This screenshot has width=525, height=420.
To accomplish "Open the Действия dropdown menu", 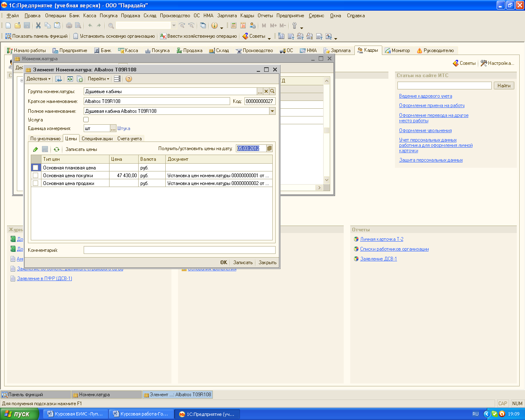I will [39, 79].
